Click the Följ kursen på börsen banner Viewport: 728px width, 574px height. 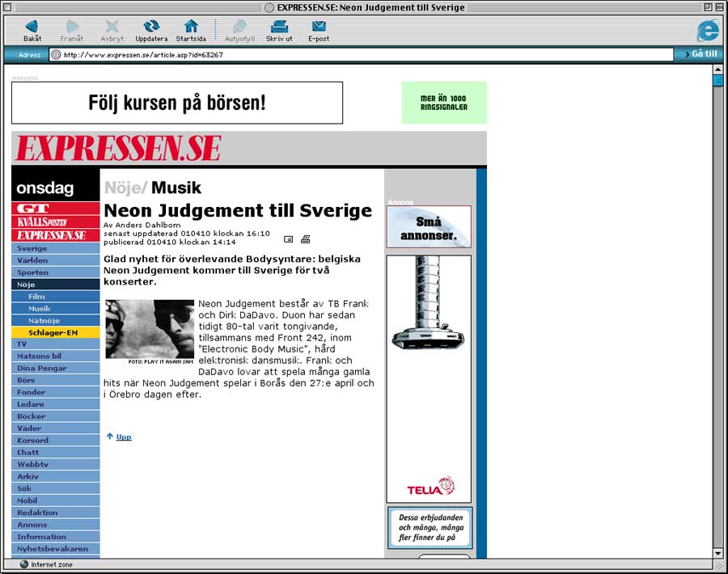click(177, 103)
